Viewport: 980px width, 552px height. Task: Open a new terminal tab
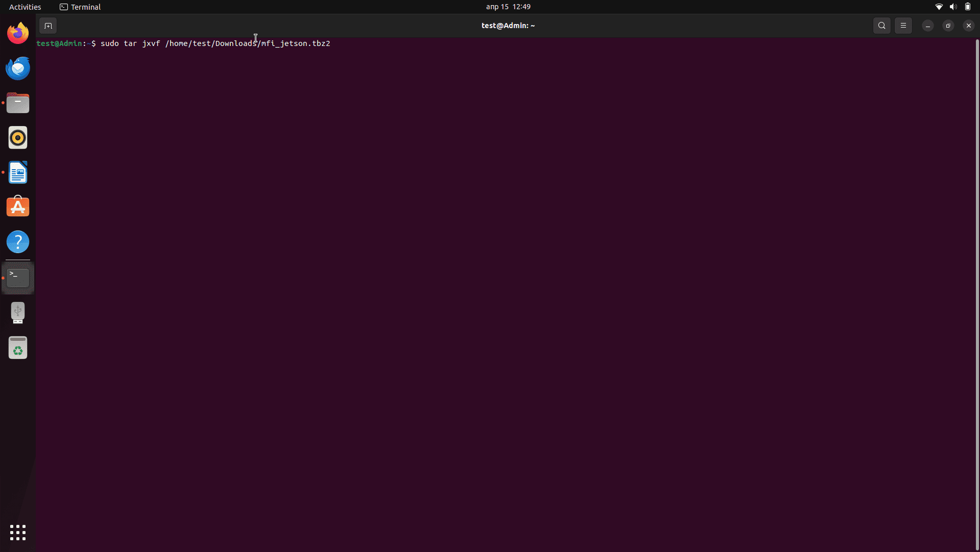[x=48, y=26]
